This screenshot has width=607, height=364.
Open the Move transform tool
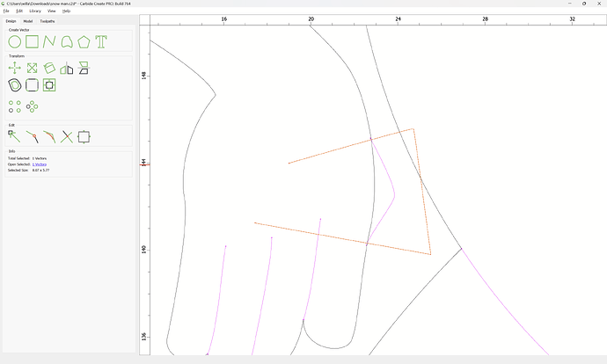point(15,68)
